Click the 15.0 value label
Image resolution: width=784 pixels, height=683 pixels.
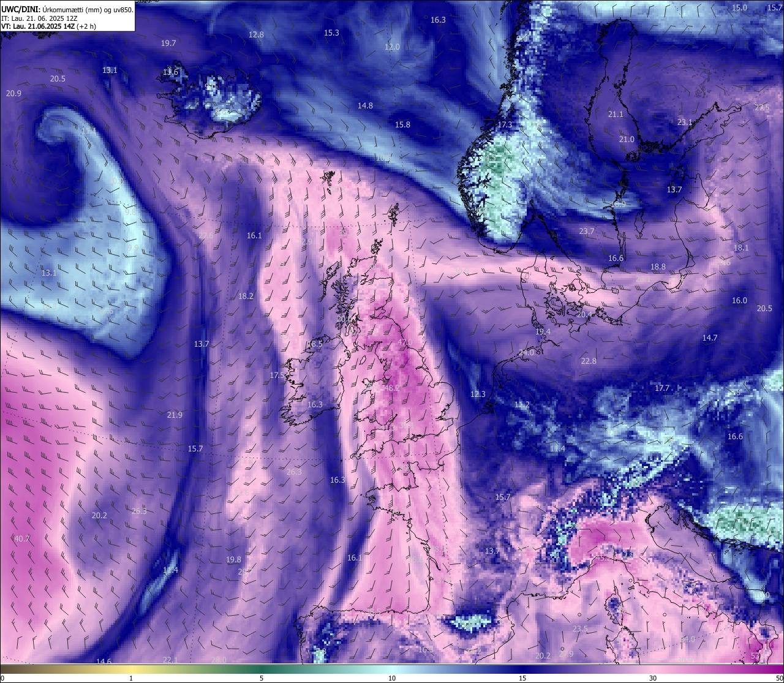tap(740, 8)
